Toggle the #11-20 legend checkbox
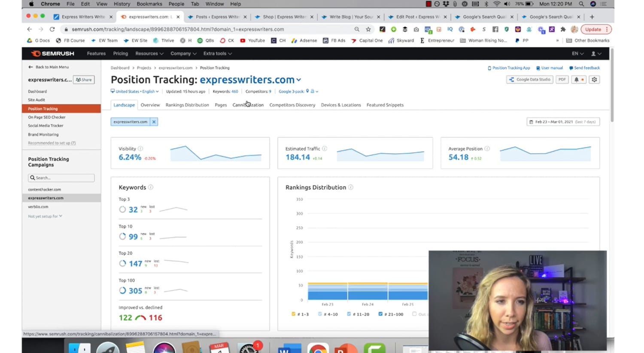The height and width of the screenshot is (353, 644). (349, 314)
